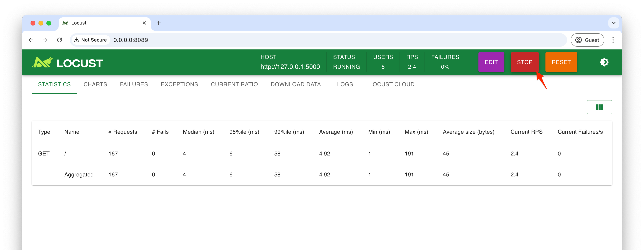Open Chrome three-dot menu
644x250 pixels.
(613, 40)
